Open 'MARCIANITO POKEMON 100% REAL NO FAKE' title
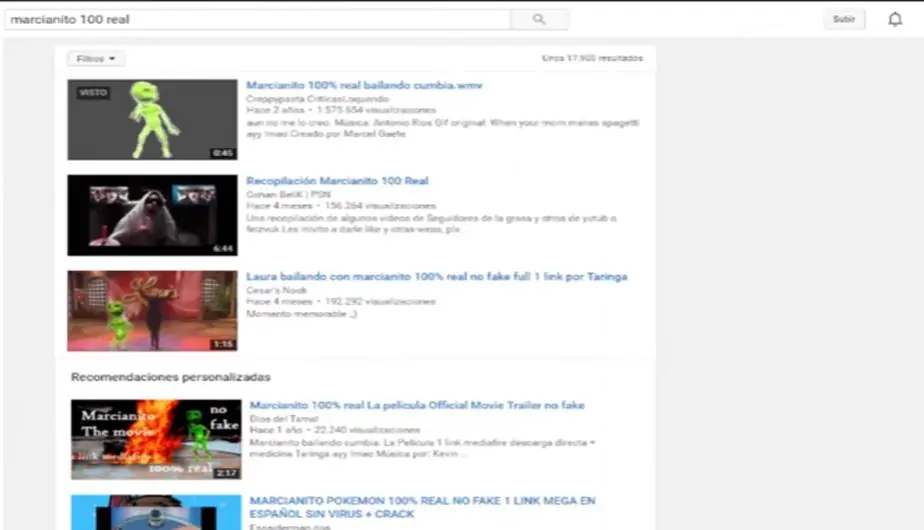 (423, 507)
